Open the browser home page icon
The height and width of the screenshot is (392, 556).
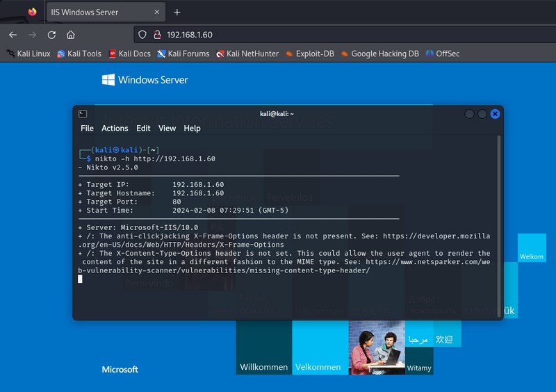pyautogui.click(x=71, y=35)
